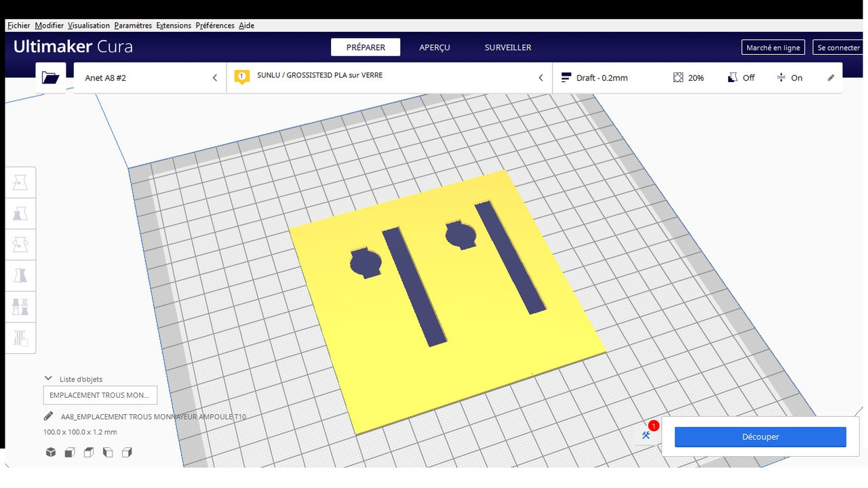Select the Rotate tool in left toolbar

click(20, 245)
